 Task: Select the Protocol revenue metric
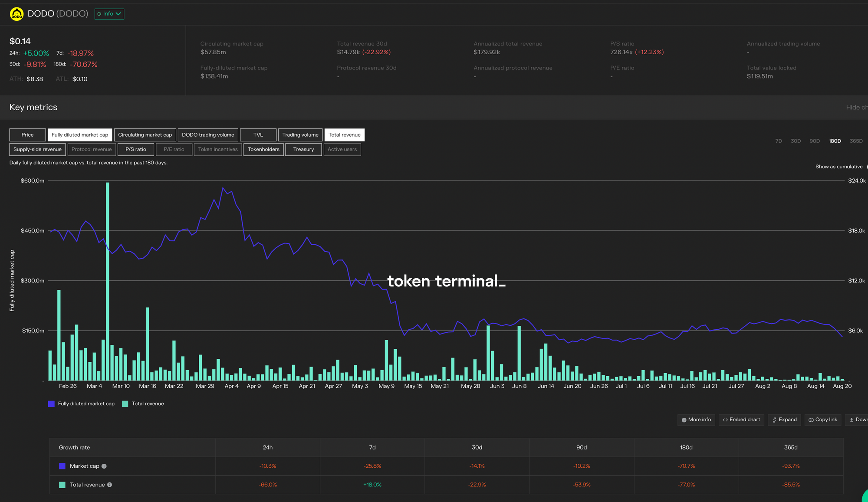click(x=92, y=149)
